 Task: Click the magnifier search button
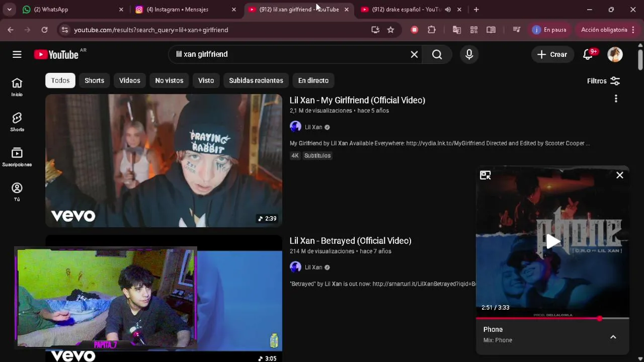[x=437, y=54]
